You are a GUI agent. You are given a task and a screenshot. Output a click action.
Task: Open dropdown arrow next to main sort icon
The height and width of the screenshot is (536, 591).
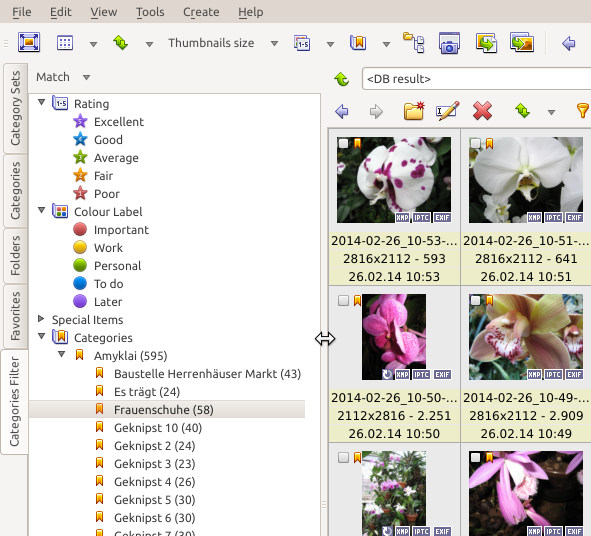coord(149,44)
